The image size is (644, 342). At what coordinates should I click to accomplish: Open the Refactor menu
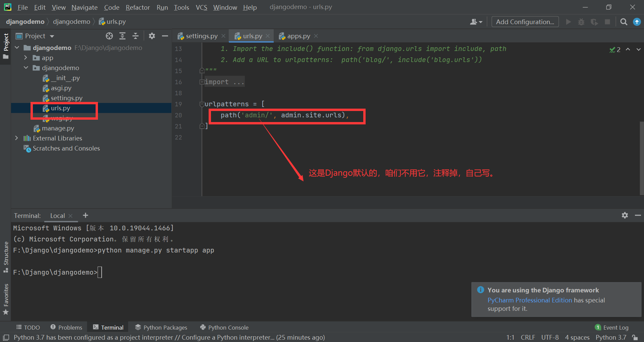point(138,7)
